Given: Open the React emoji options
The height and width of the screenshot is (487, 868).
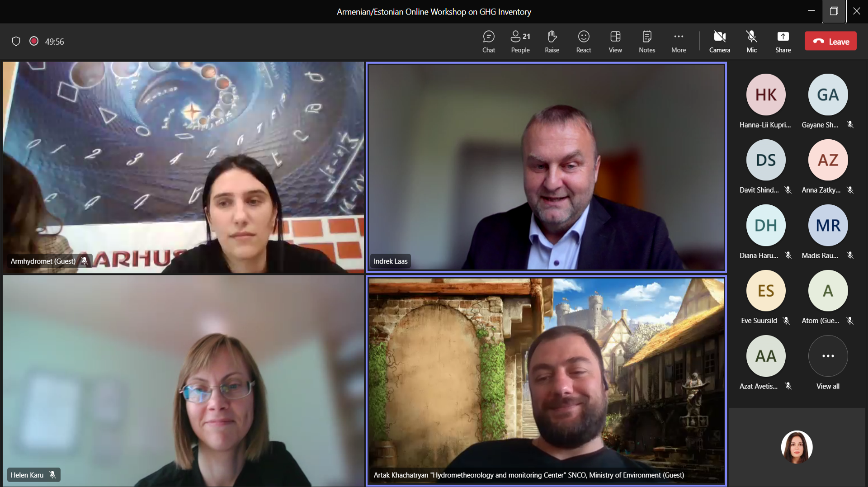Looking at the screenshot, I should tap(583, 42).
